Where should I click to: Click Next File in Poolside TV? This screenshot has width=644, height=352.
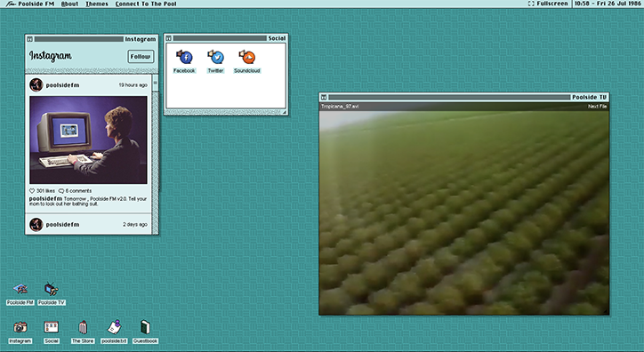(597, 107)
